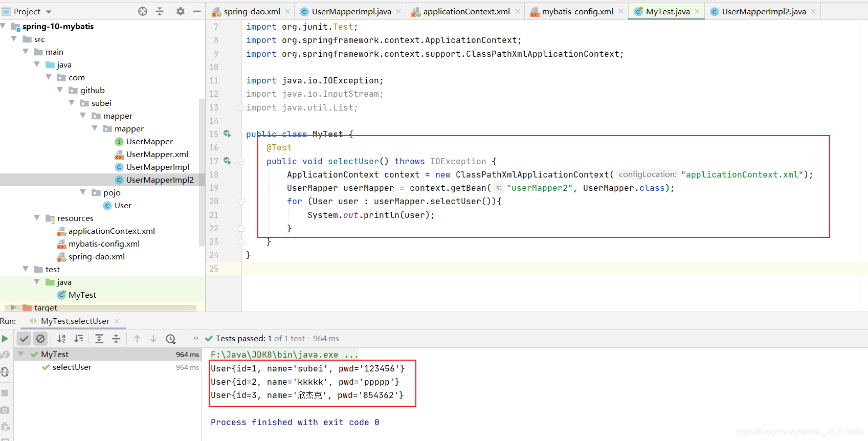This screenshot has height=441, width=868.
Task: Select UserMapperImpl2 class in tree
Action: click(x=154, y=180)
